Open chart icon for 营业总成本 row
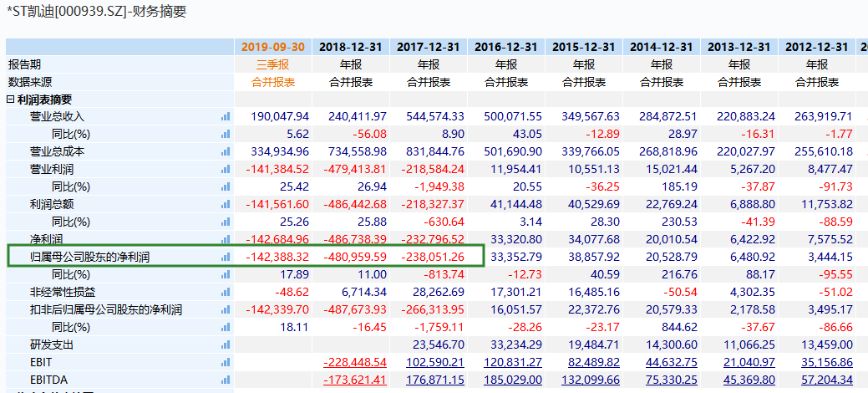Viewport: 868px width, 393px height. click(x=226, y=151)
